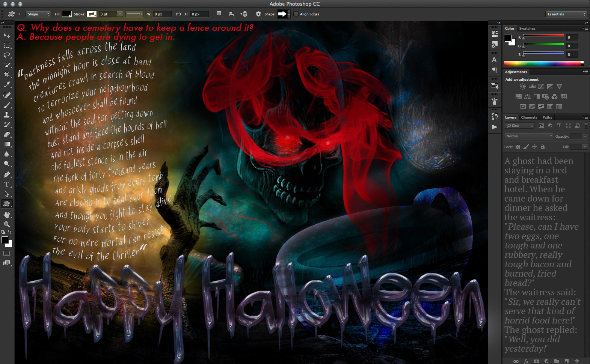Select the Blur tool

pyautogui.click(x=7, y=154)
